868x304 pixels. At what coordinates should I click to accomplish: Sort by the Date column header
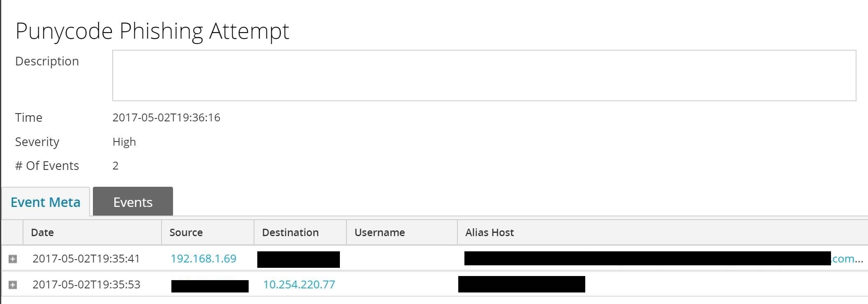coord(42,232)
